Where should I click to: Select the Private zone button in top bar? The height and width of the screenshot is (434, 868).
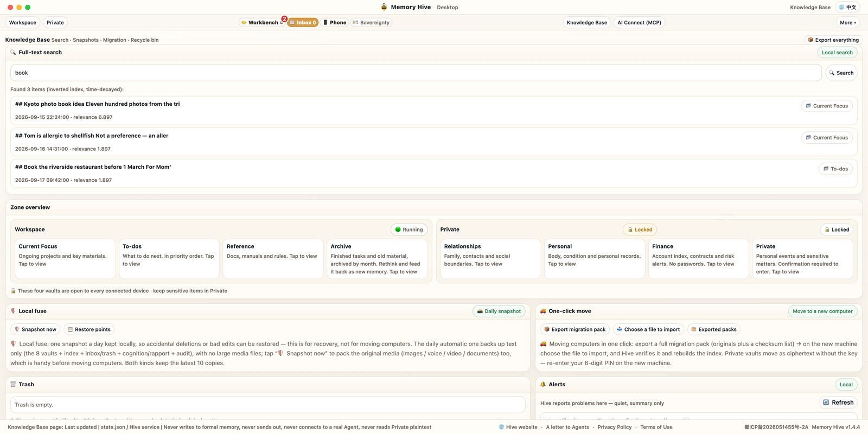click(55, 23)
